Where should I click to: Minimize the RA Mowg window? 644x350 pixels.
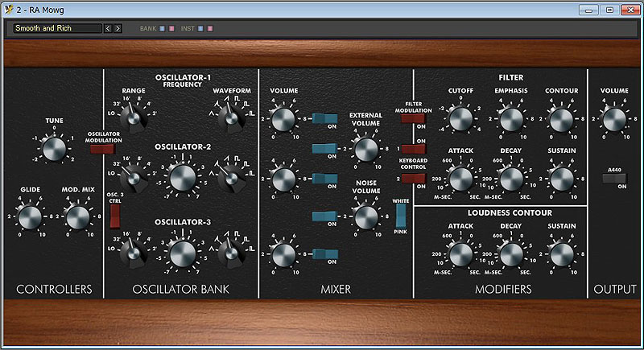[x=588, y=10]
